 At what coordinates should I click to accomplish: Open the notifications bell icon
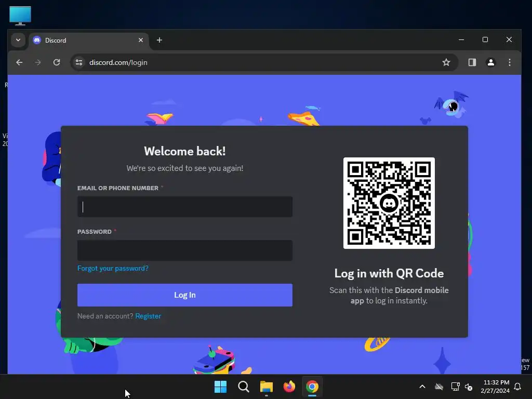[518, 387]
